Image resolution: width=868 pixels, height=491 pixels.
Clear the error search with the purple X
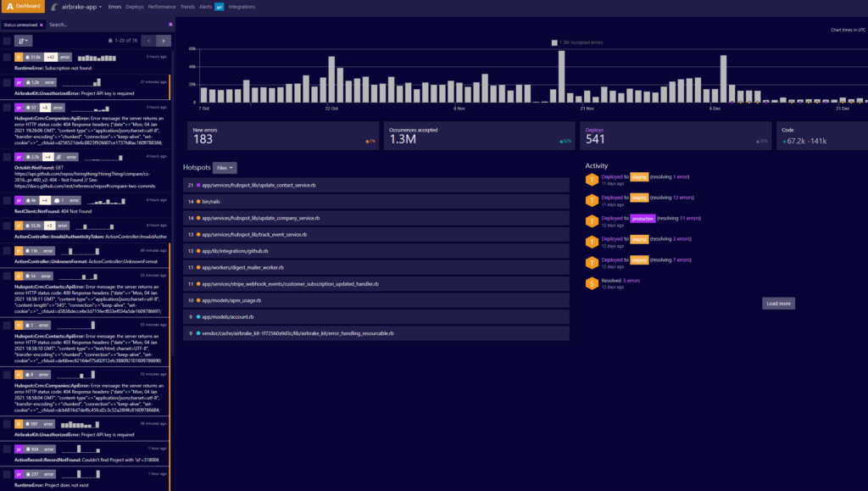click(x=170, y=25)
